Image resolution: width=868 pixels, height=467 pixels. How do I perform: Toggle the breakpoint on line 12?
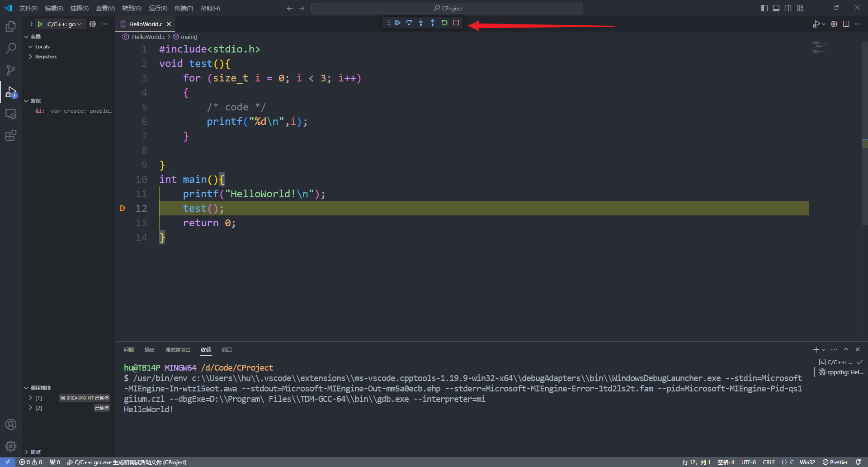click(x=122, y=208)
